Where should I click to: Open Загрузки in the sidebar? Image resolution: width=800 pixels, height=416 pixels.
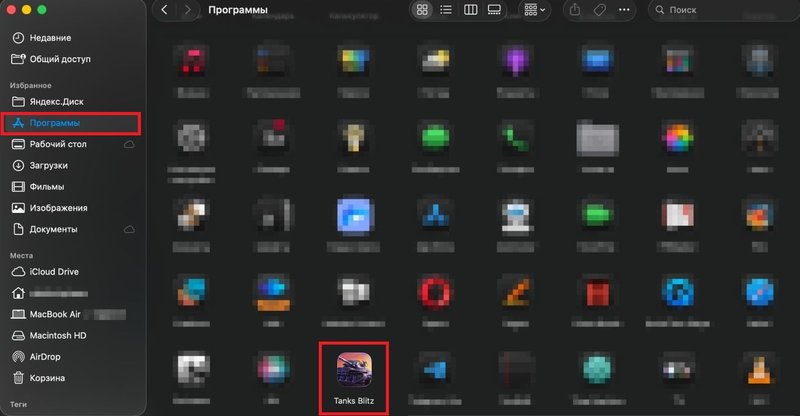[48, 165]
